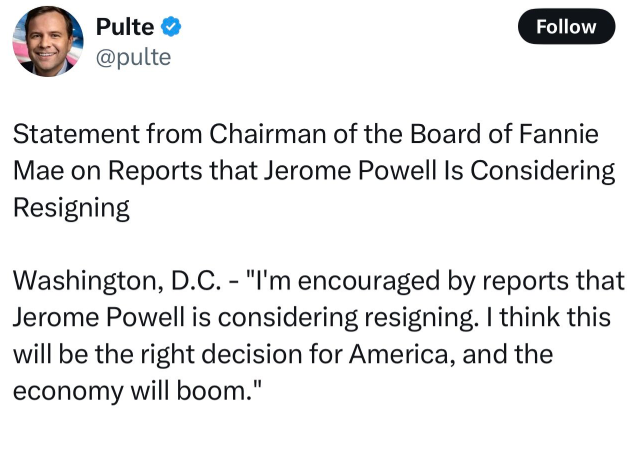Click the Pulte display name
Viewport: 636px width, 455px height.
(124, 26)
